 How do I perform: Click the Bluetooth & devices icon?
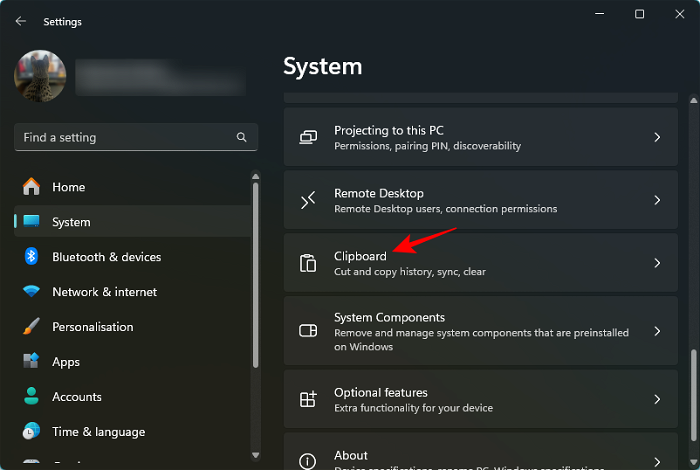pyautogui.click(x=31, y=257)
